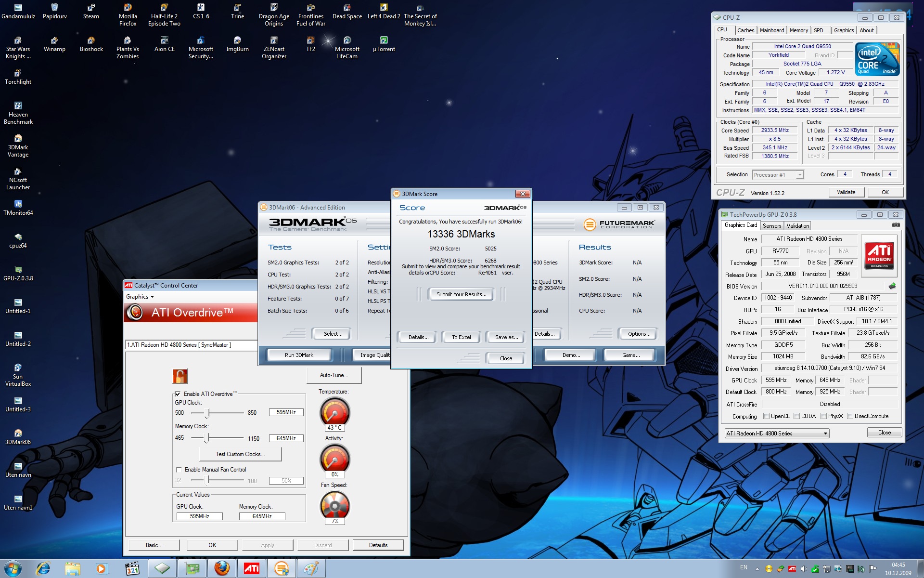Launch Mozilla Firefox desktop icon

(128, 15)
